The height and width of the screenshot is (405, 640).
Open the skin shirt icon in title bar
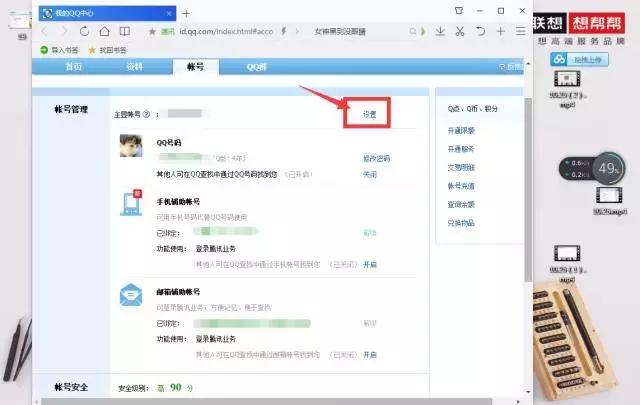(x=459, y=11)
